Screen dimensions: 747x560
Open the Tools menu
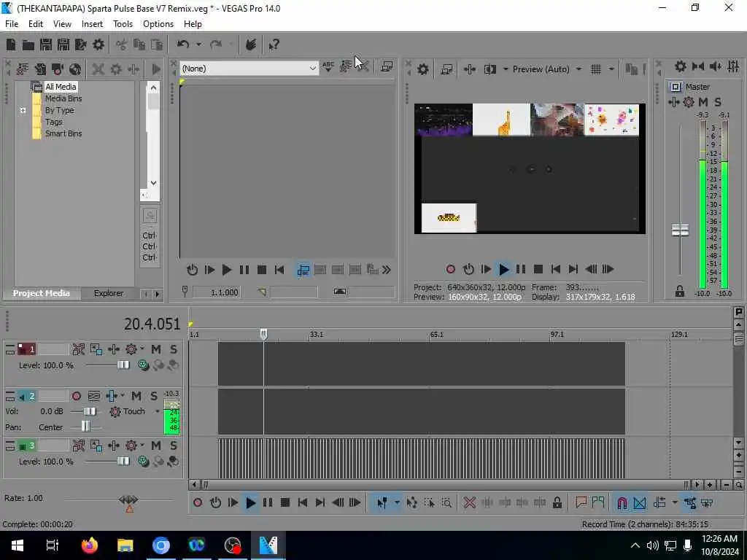pyautogui.click(x=123, y=24)
